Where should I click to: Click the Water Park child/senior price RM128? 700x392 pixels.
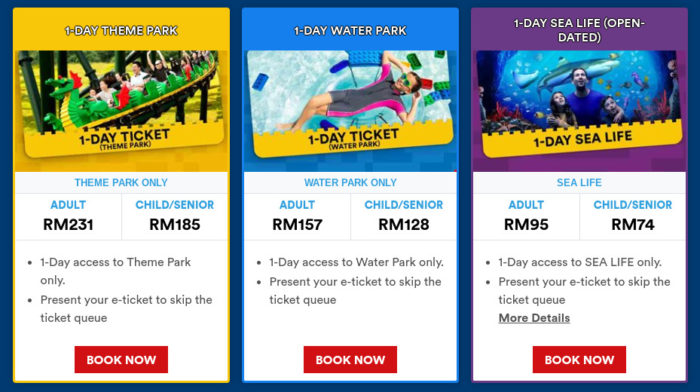coord(404,225)
